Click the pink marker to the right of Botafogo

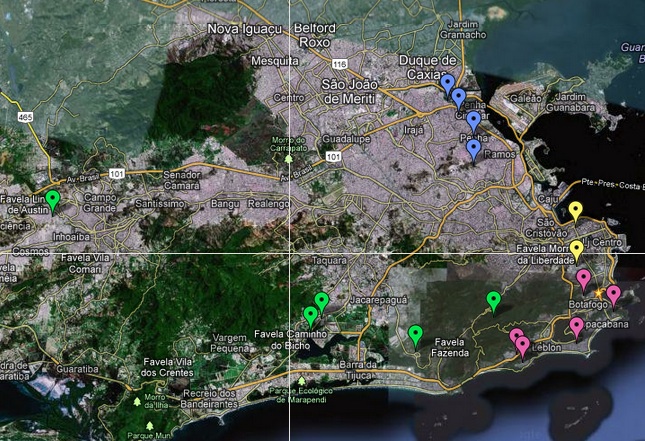pos(614,293)
